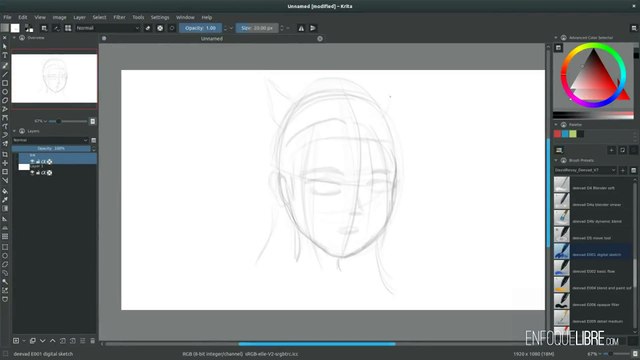Open the Settings menu

click(160, 18)
